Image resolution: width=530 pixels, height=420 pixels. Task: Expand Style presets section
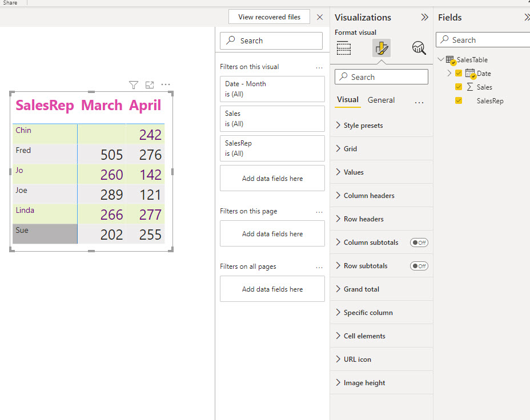coord(382,125)
